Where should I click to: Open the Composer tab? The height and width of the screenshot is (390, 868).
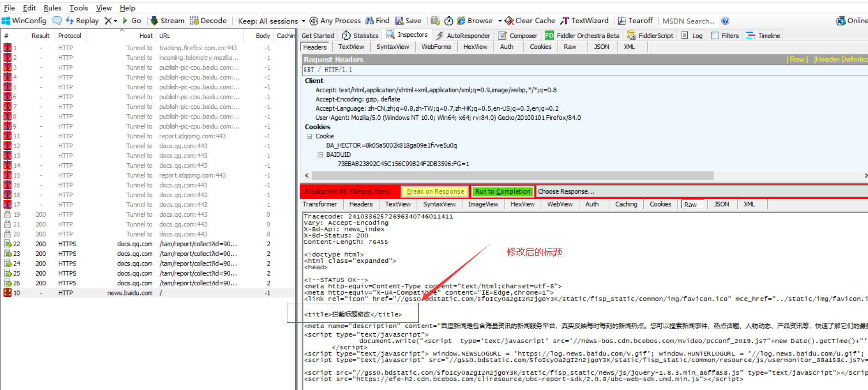point(518,35)
